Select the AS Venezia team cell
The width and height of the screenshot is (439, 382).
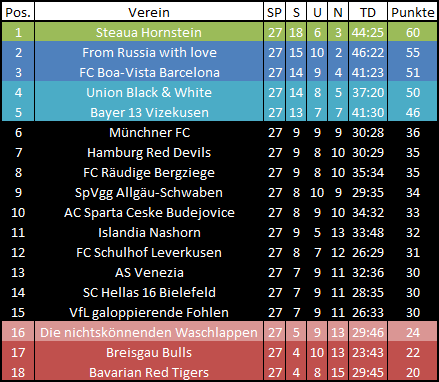[149, 272]
